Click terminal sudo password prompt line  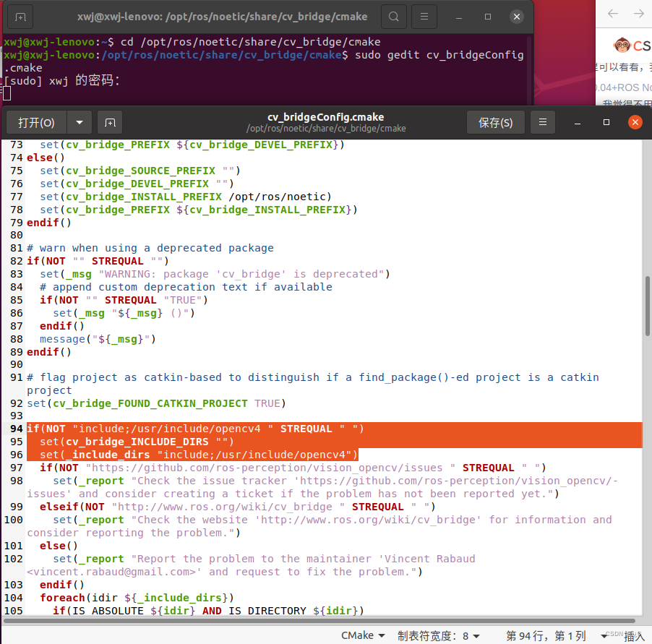click(x=62, y=81)
